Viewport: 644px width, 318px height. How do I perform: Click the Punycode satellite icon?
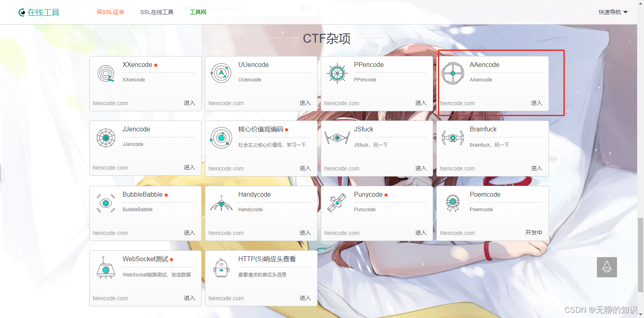pyautogui.click(x=337, y=203)
